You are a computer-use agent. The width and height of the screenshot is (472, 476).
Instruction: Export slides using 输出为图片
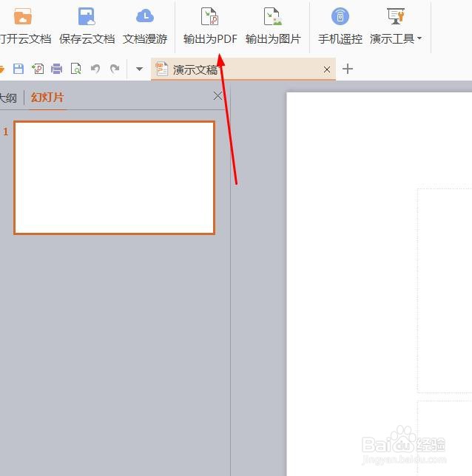pos(273,26)
